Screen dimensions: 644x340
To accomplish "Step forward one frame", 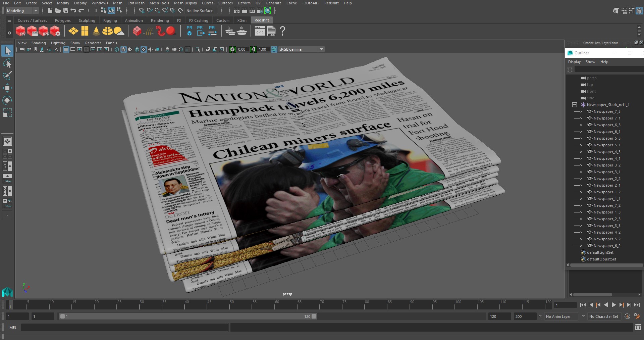I will 629,305.
